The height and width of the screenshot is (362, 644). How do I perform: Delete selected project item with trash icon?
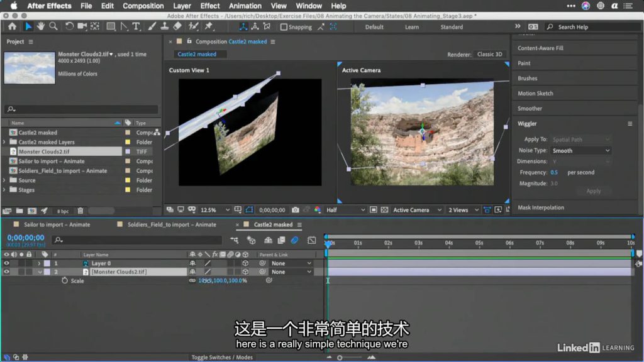coord(80,211)
